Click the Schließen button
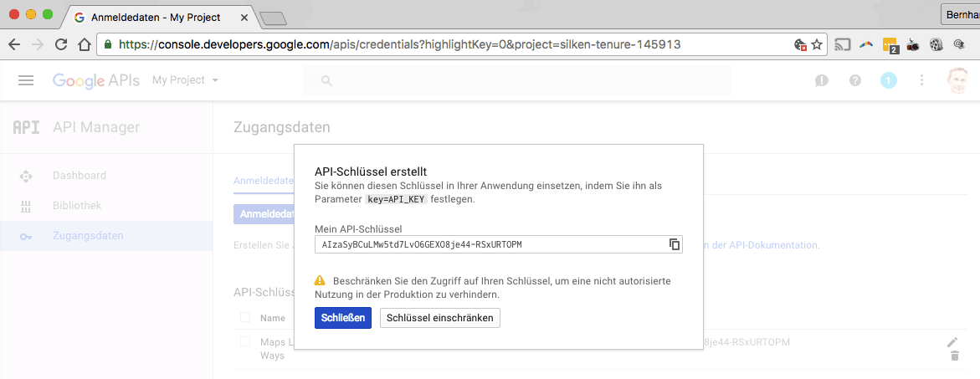Screen dimensions: 980x379 point(343,318)
